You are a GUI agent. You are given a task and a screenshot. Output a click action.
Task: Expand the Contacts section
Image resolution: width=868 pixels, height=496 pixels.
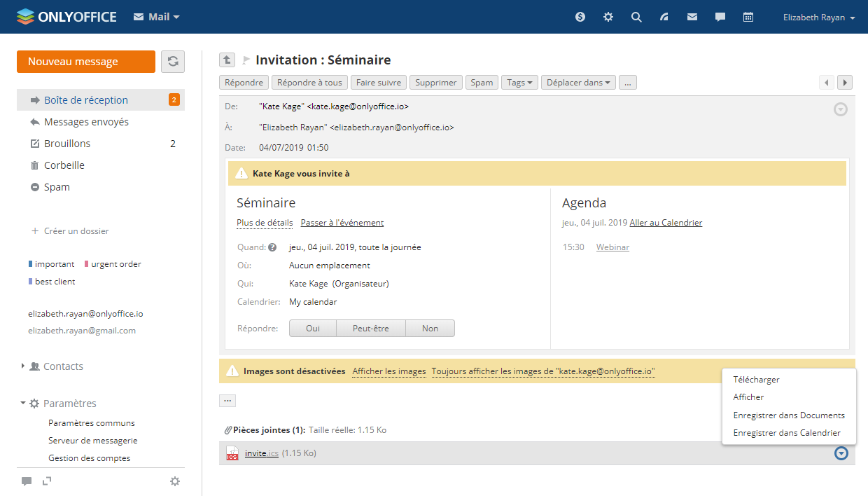point(63,366)
